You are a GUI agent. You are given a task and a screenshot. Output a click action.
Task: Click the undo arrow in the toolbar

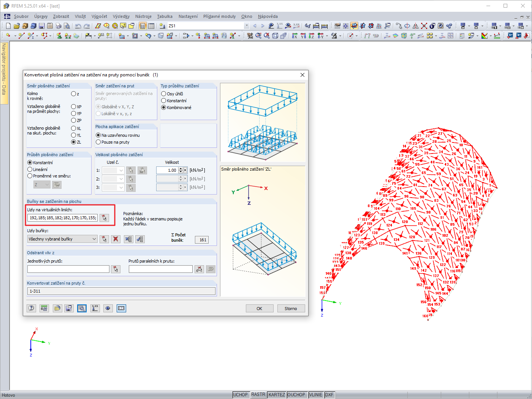[78, 26]
